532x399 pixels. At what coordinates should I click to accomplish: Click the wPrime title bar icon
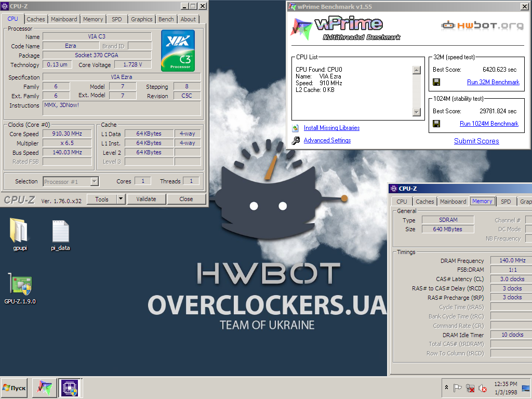pyautogui.click(x=292, y=6)
